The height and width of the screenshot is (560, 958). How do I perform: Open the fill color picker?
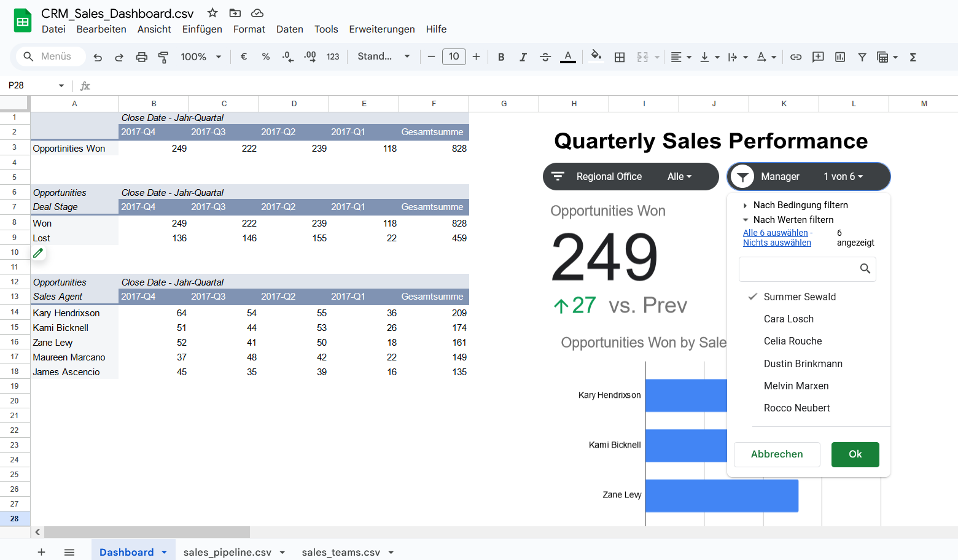[595, 57]
